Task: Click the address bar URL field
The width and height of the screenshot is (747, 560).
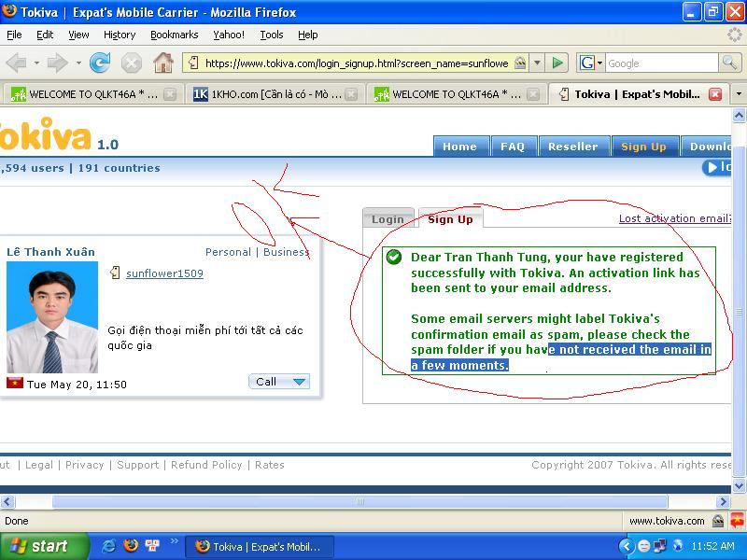Action: pyautogui.click(x=357, y=63)
